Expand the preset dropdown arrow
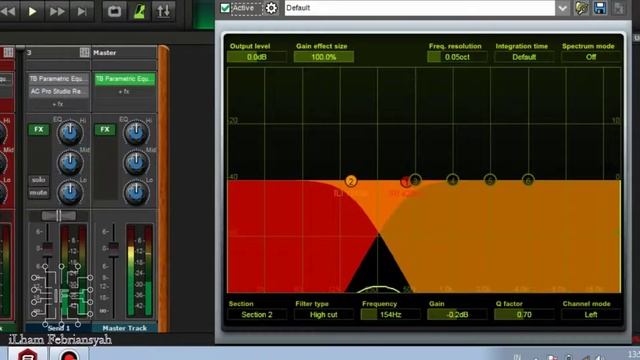640x360 pixels. [x=563, y=8]
